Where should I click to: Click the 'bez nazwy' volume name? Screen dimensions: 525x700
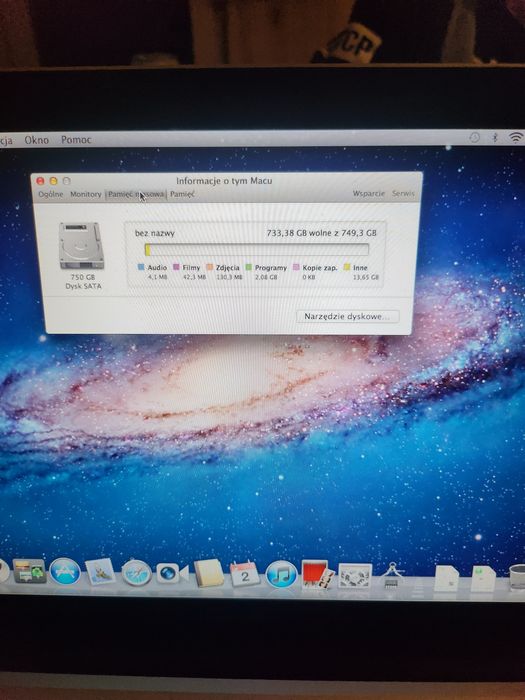[x=154, y=233]
